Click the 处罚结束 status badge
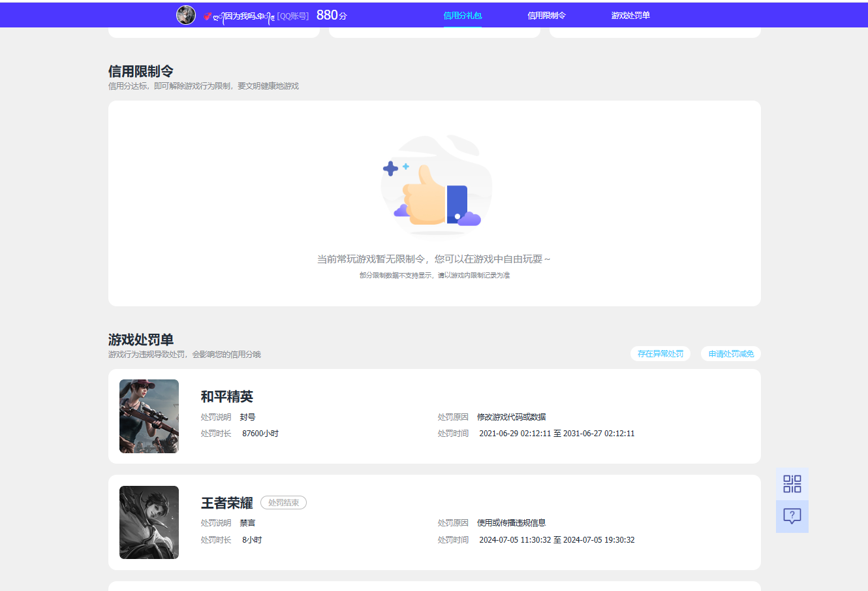The height and width of the screenshot is (591, 868). pos(283,502)
